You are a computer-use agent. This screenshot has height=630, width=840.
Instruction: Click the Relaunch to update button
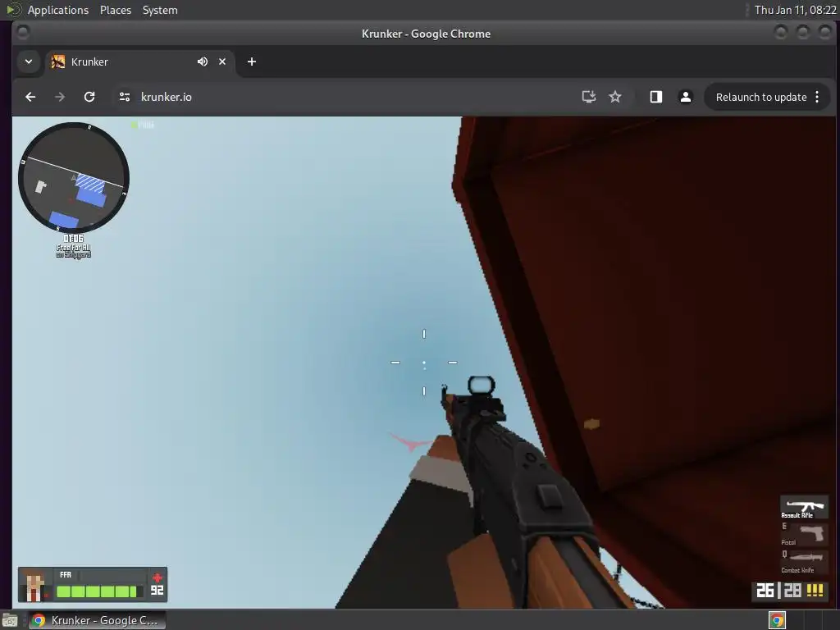761,97
